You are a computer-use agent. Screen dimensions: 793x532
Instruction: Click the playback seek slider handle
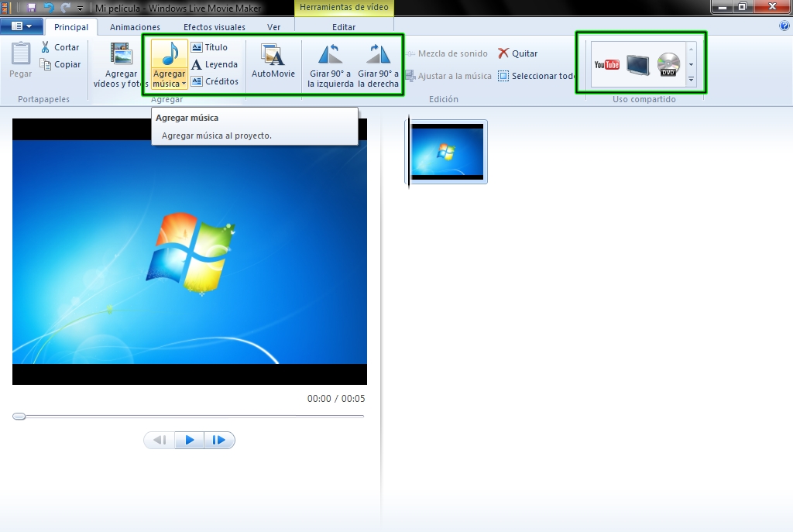coord(19,416)
